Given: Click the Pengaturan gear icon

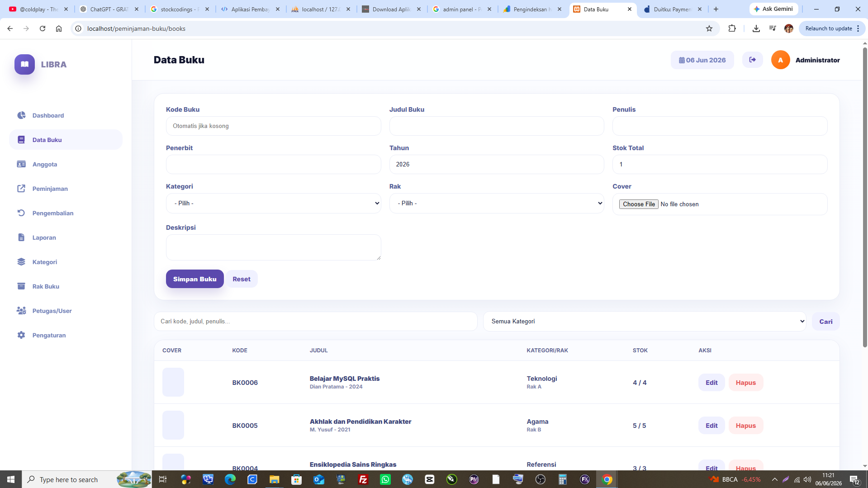Looking at the screenshot, I should (21, 335).
